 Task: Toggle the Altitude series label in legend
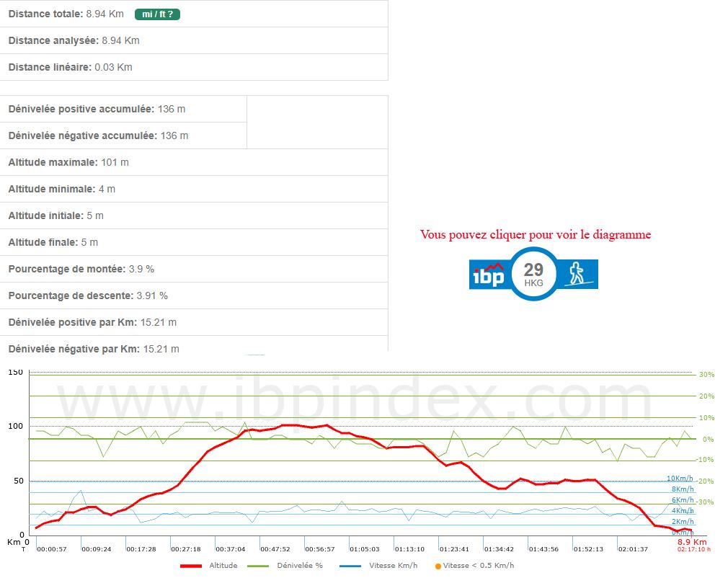pyautogui.click(x=223, y=566)
